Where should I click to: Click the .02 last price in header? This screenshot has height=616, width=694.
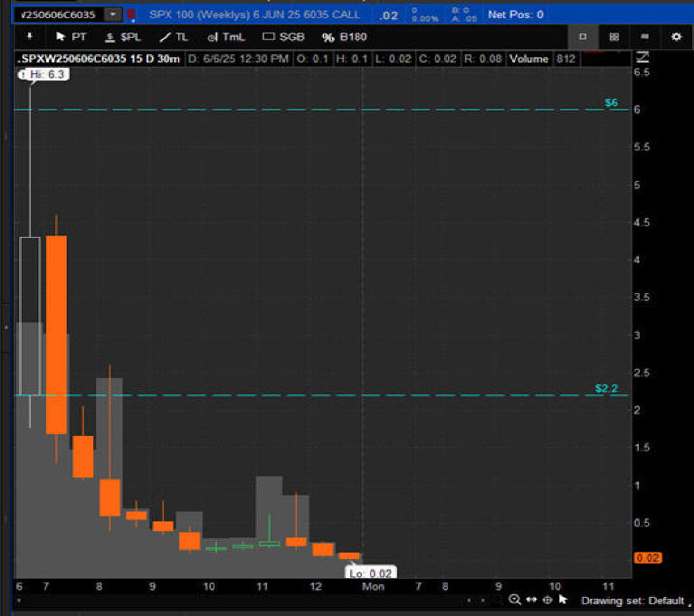point(388,15)
